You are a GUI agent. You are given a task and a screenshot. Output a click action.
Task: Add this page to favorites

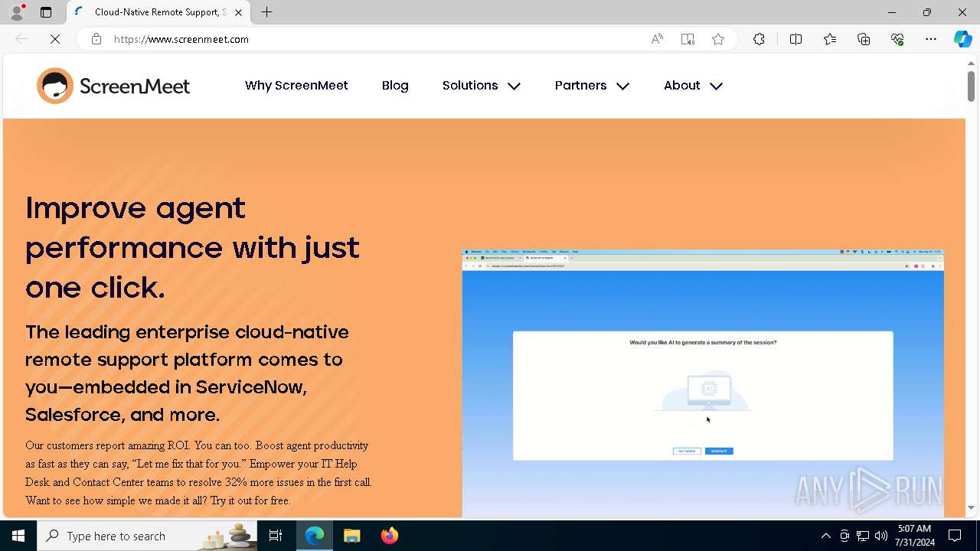[x=718, y=39]
